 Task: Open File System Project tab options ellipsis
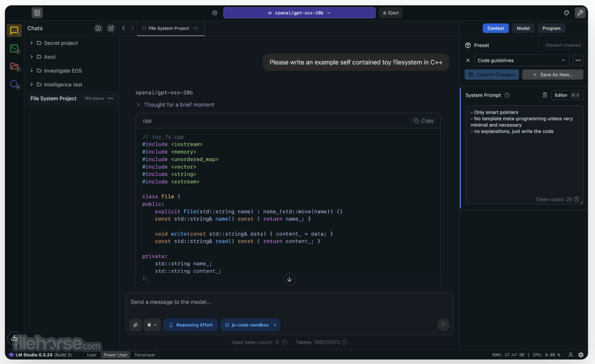pyautogui.click(x=196, y=28)
